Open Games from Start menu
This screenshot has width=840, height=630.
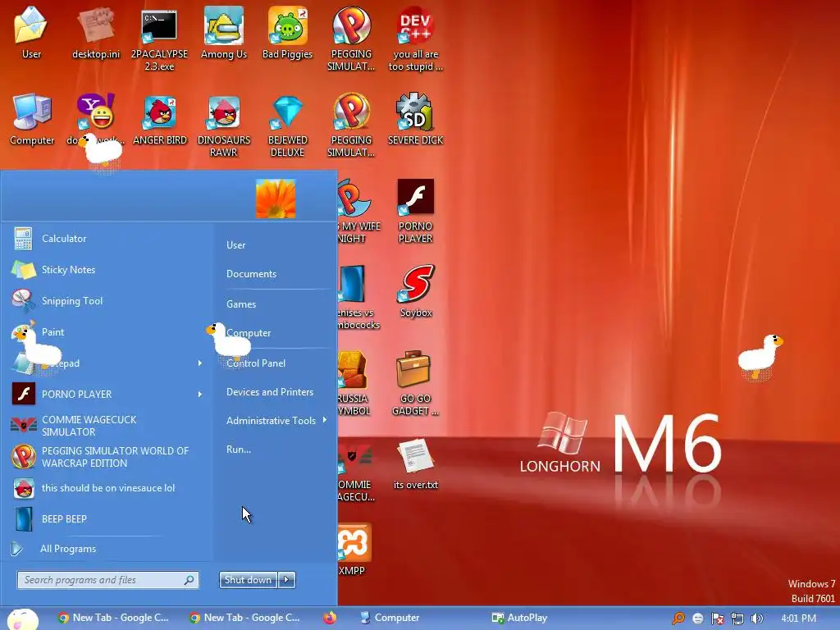(241, 304)
